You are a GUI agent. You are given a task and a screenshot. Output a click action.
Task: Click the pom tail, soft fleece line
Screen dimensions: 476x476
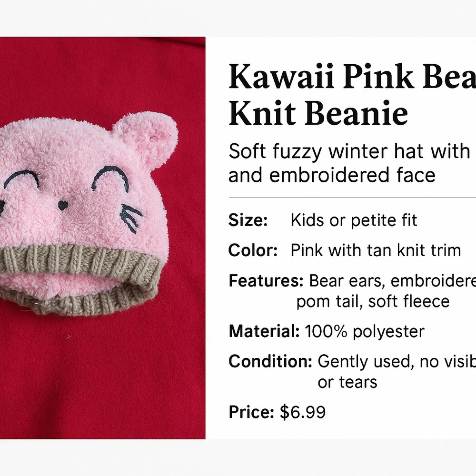coord(373,302)
